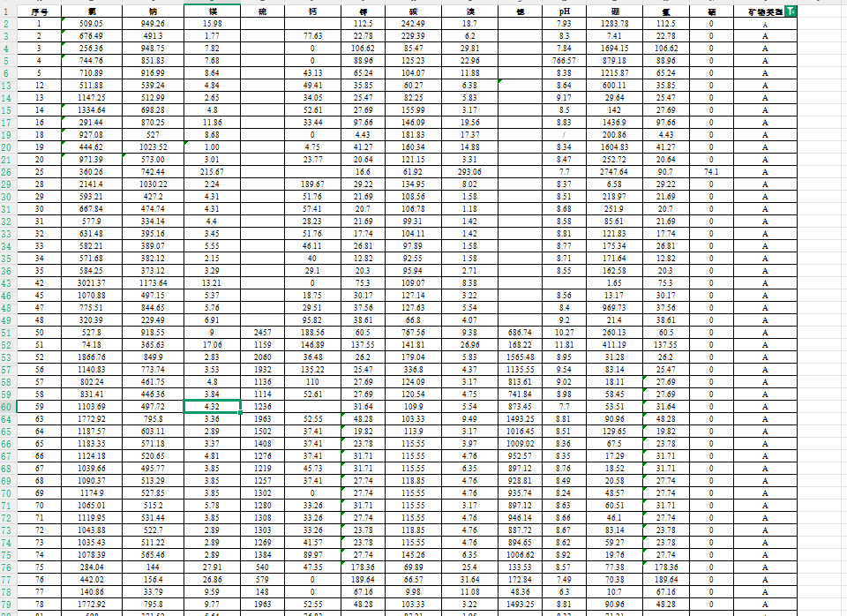Select row header 26
This screenshot has height=616, width=847.
tap(6, 172)
